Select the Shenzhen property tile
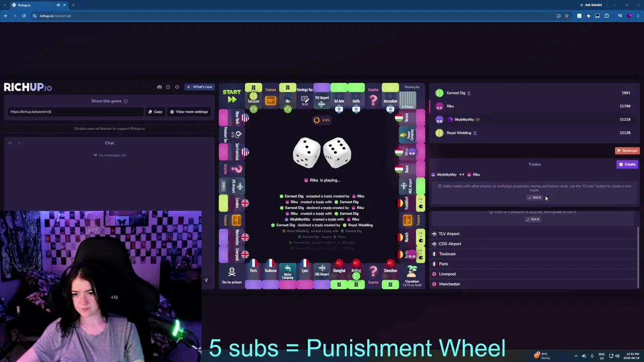The image size is (644, 362). 390,276
